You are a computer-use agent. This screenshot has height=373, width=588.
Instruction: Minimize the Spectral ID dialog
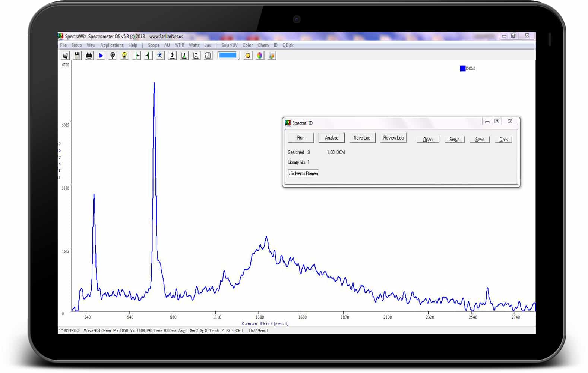click(x=487, y=122)
